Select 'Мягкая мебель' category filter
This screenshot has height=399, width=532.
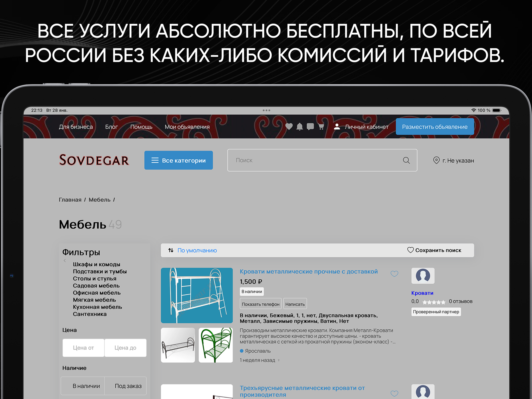coord(95,300)
